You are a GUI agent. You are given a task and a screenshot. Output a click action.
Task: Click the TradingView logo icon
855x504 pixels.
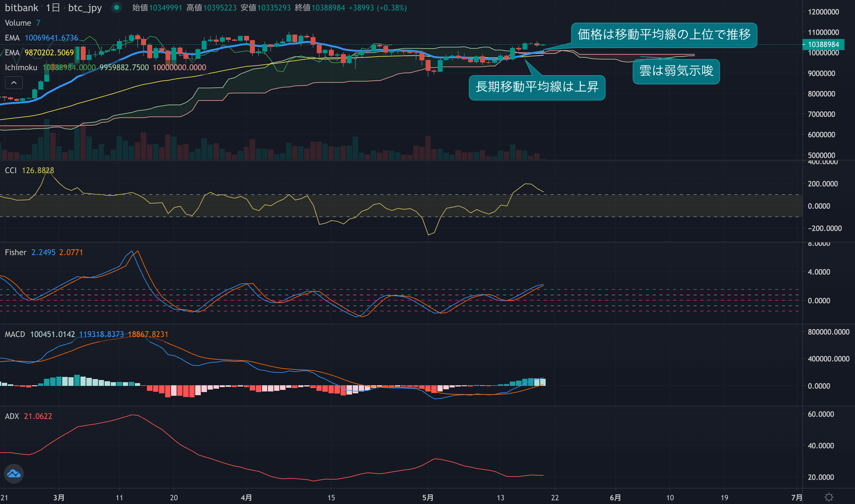[14, 473]
